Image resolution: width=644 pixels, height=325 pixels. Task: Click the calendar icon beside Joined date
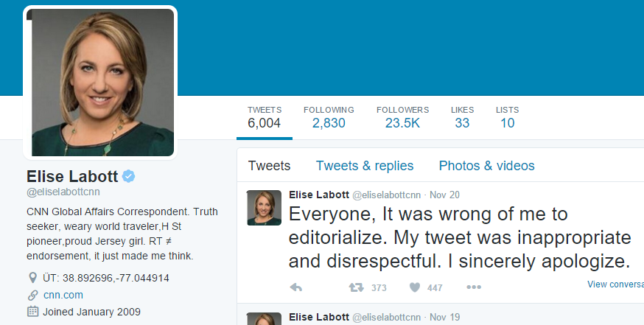[x=32, y=311]
